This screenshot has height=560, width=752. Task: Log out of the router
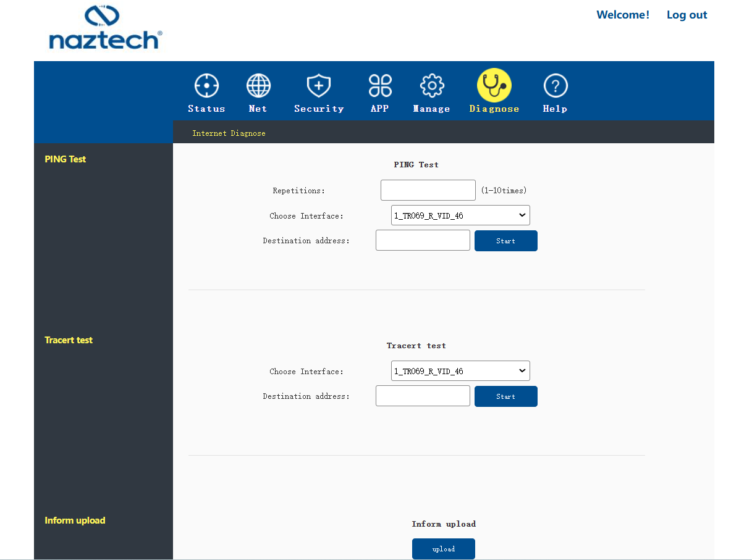pos(687,15)
